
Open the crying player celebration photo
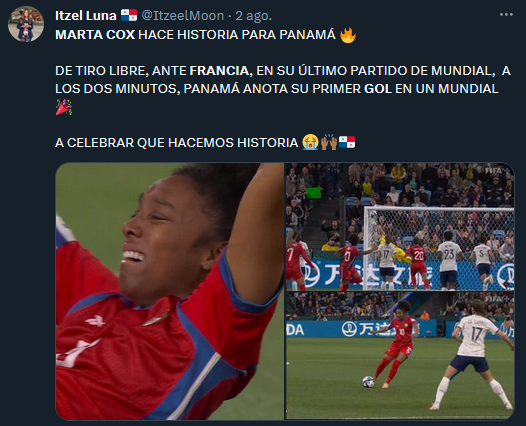(x=170, y=291)
